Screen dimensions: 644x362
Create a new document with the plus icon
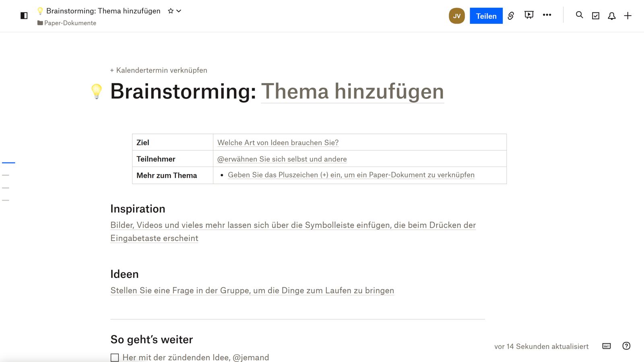627,15
